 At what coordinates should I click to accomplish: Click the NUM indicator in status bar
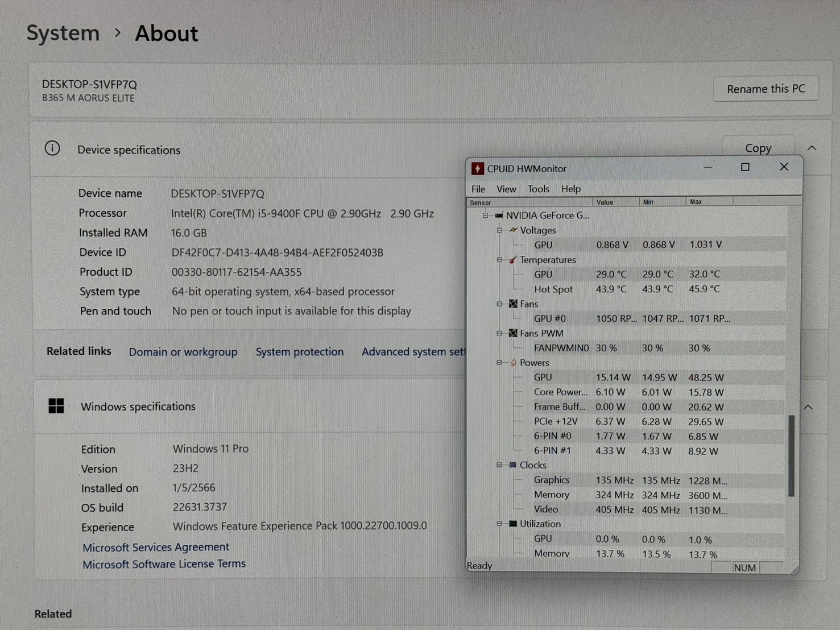tap(744, 567)
